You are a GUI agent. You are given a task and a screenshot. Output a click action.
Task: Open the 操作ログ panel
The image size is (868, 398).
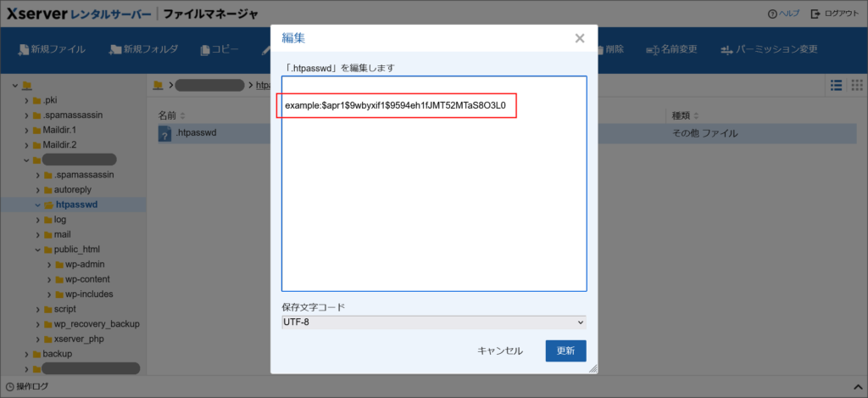(27, 386)
